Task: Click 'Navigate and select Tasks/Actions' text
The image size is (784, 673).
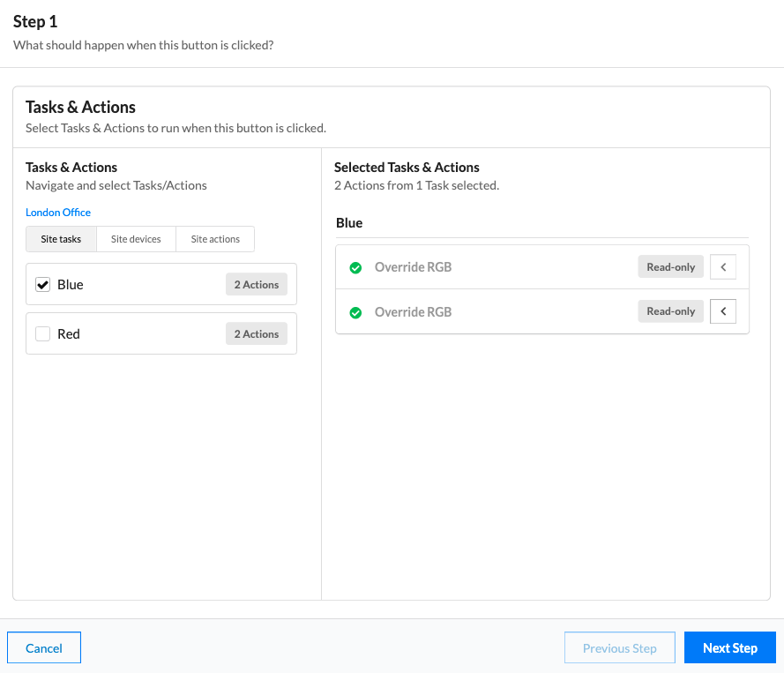Action: (116, 185)
